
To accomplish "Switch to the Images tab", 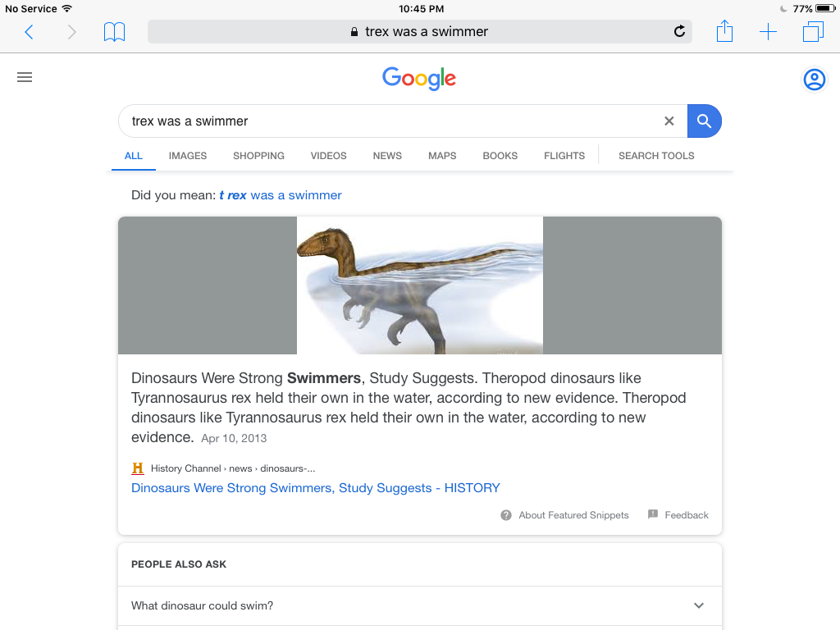I will (188, 156).
